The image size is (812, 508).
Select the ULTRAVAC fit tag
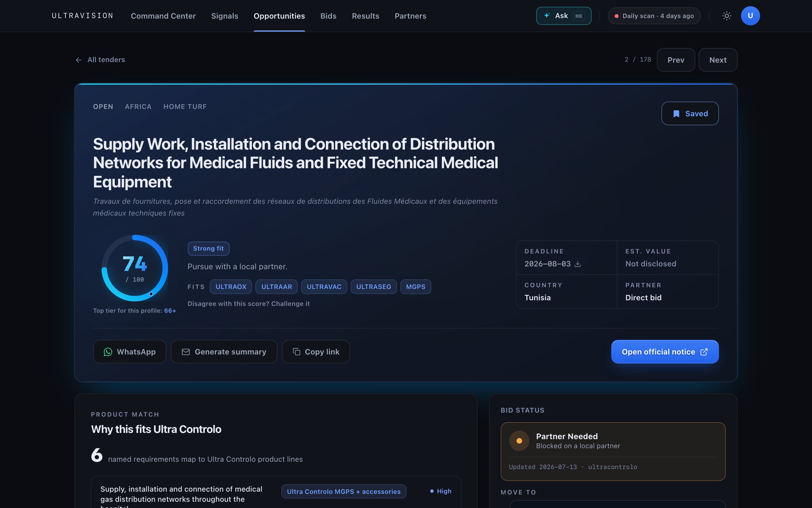pyautogui.click(x=324, y=286)
